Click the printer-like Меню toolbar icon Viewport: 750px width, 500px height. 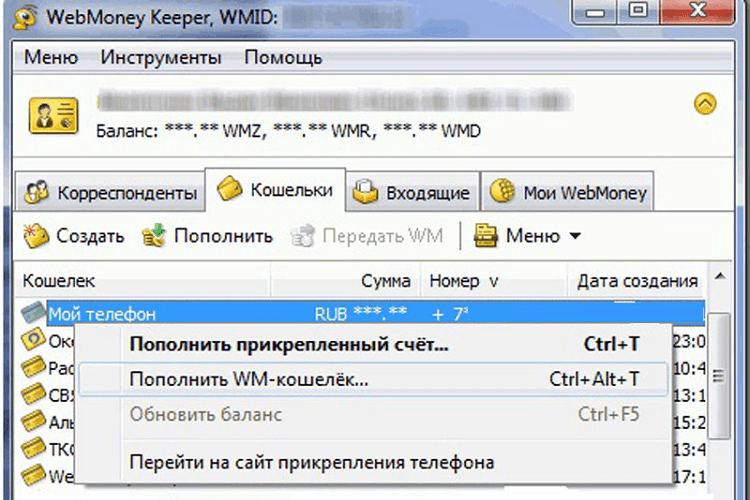[x=485, y=235]
